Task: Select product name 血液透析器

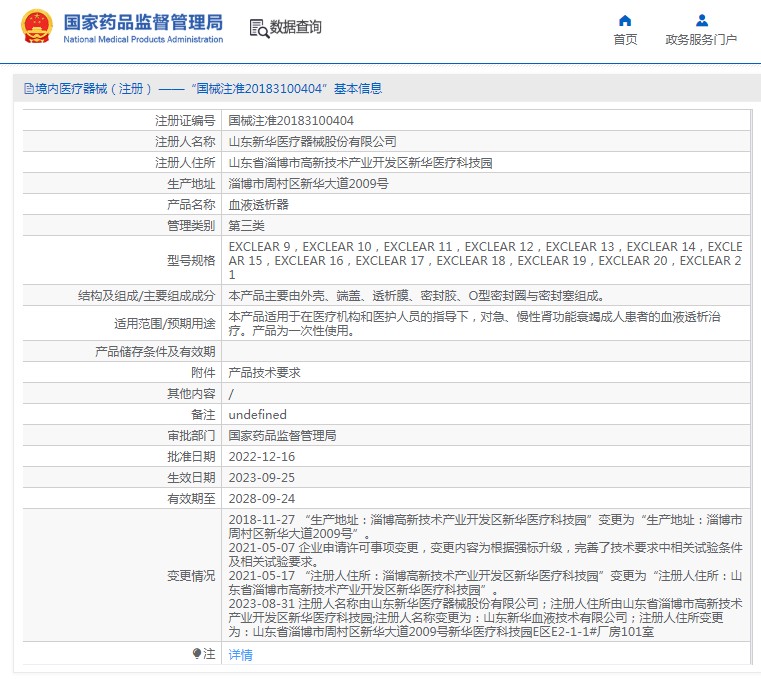Action: click(x=259, y=205)
